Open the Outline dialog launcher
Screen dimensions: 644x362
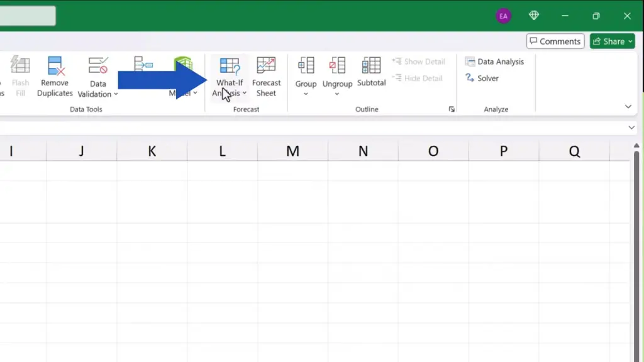tap(452, 109)
